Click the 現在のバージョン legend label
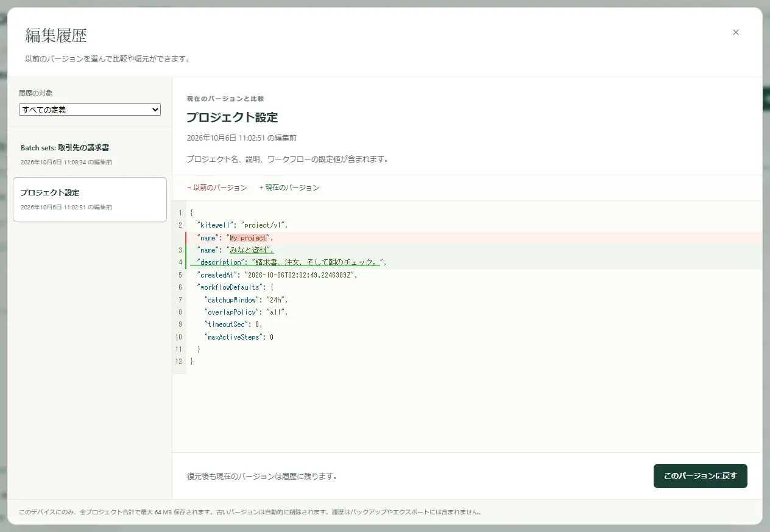The height and width of the screenshot is (532, 770). click(x=289, y=187)
